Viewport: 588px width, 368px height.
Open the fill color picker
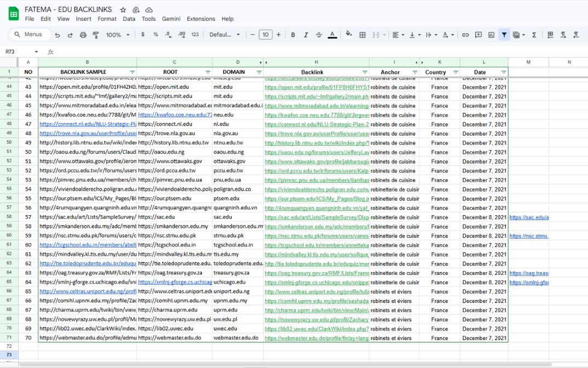[348, 35]
